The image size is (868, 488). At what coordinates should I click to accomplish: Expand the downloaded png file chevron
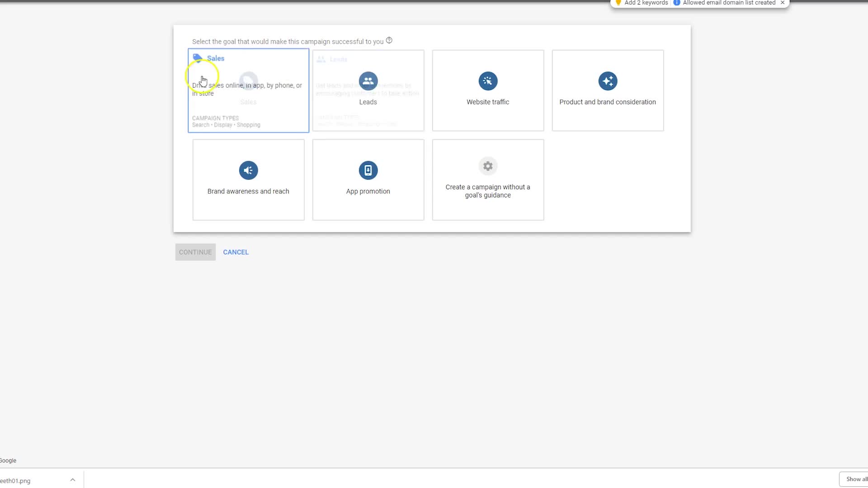(72, 480)
